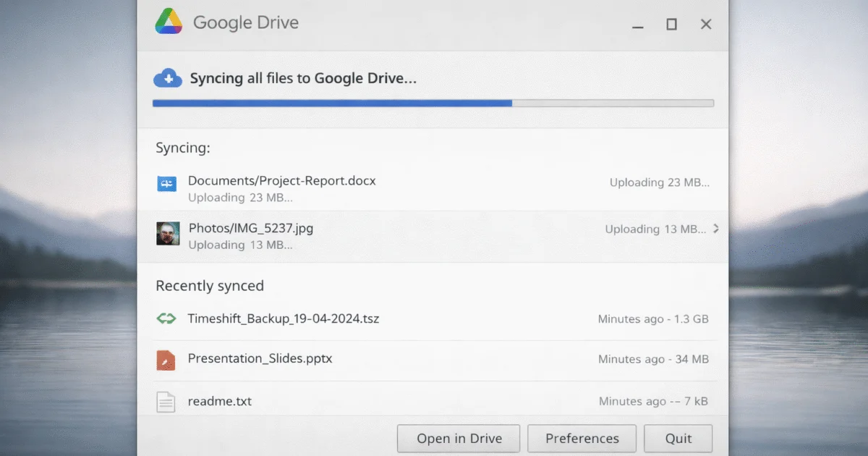Click right-side 'Uploading 13 MB...' status
868x456 pixels.
click(655, 229)
